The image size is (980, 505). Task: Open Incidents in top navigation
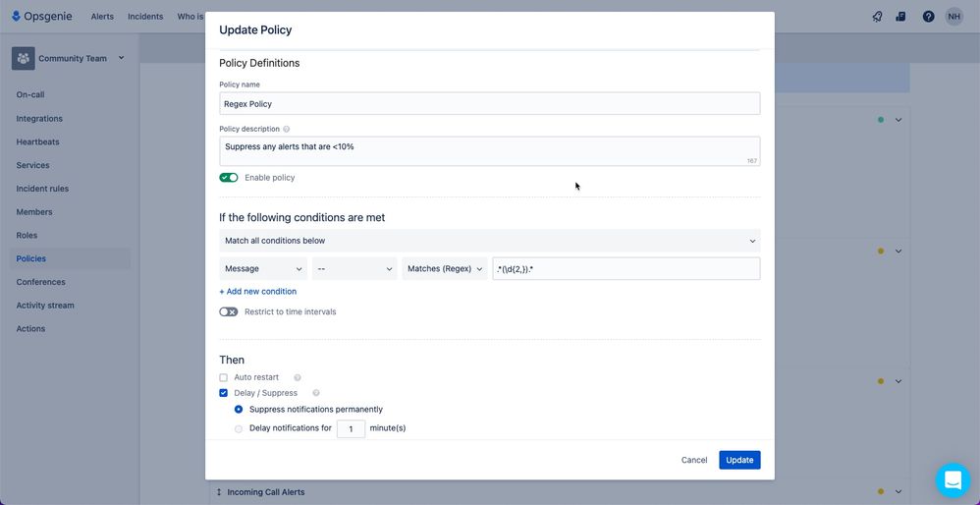[145, 17]
